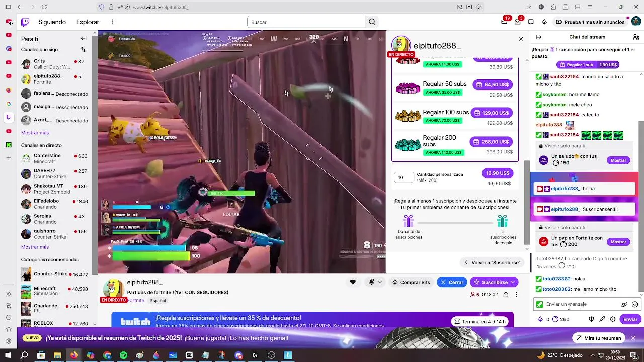Open the Firefox taskbar icon
644x362 pixels.
click(x=74, y=355)
